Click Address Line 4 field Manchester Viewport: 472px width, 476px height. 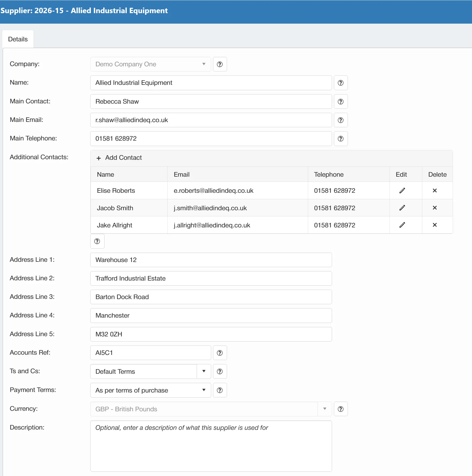point(211,315)
